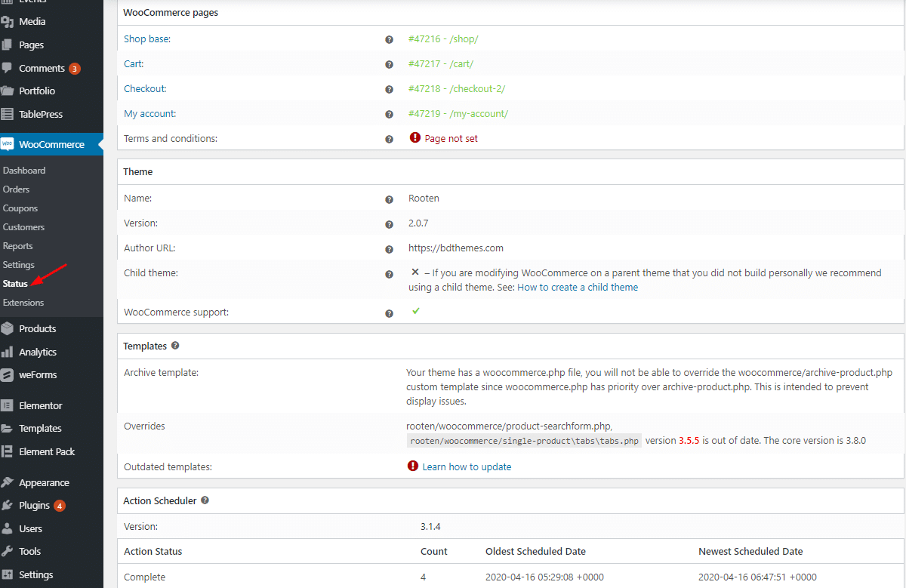This screenshot has height=588, width=906.
Task: Click the TablePress table icon
Action: [x=8, y=114]
